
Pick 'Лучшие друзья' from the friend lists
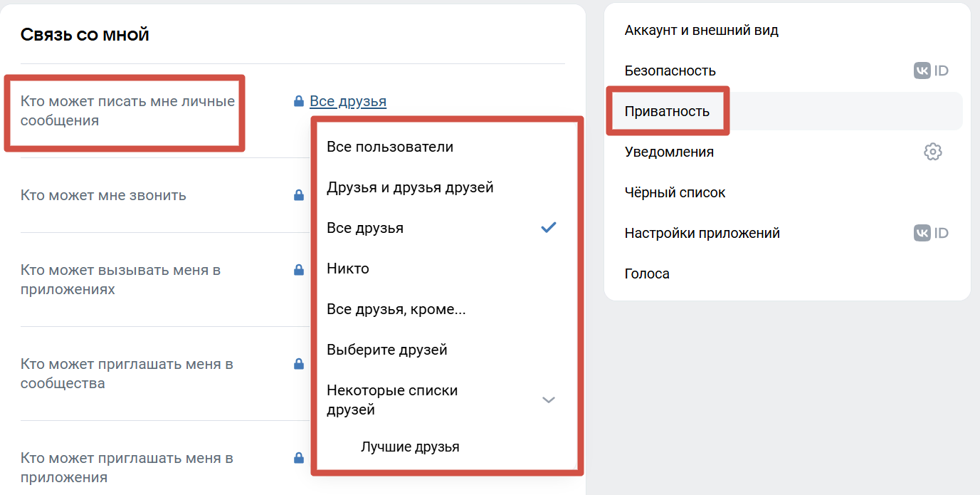[410, 447]
